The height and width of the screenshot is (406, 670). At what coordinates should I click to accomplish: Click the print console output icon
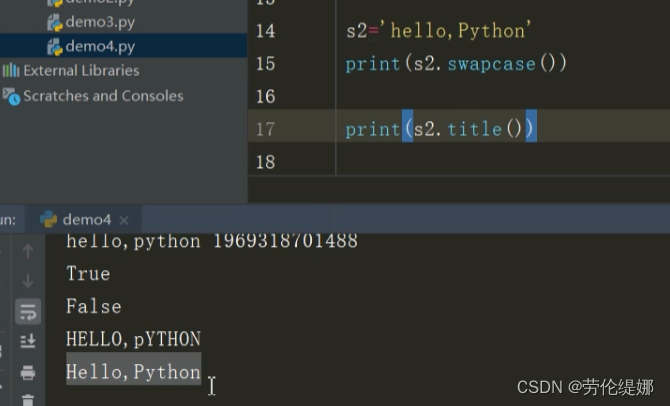pyautogui.click(x=28, y=372)
